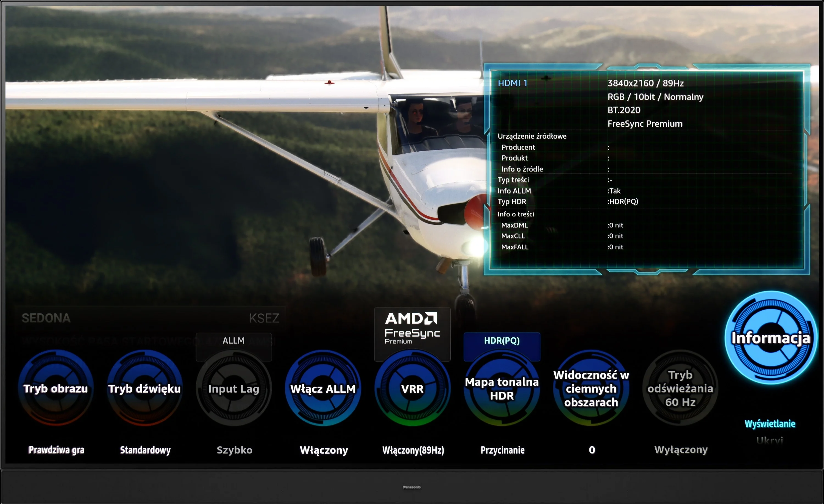Open Mapa tonalna HDR dial
The width and height of the screenshot is (824, 504).
pyautogui.click(x=502, y=388)
